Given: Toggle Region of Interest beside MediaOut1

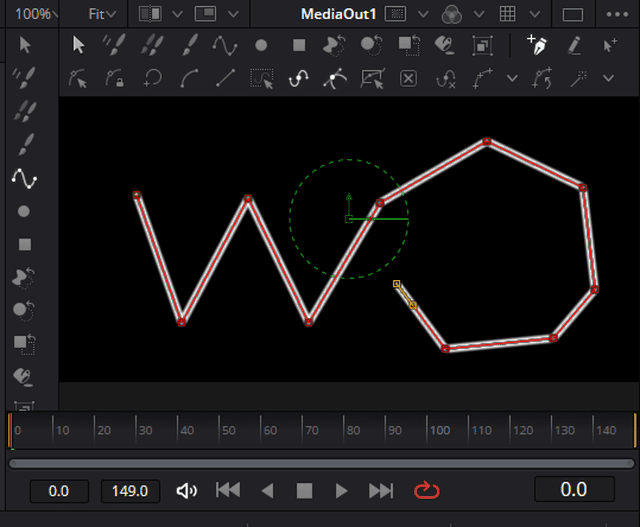Looking at the screenshot, I should [x=396, y=14].
